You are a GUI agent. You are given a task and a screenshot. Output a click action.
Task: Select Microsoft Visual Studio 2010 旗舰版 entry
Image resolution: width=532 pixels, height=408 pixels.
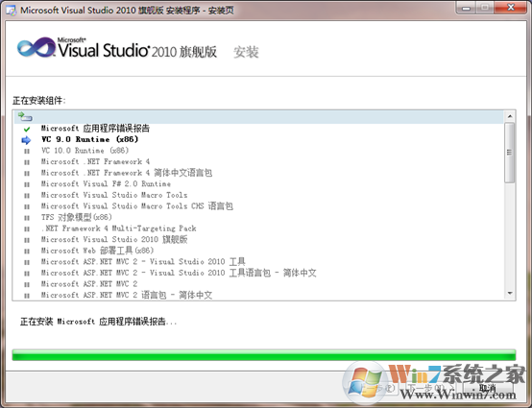coord(114,239)
